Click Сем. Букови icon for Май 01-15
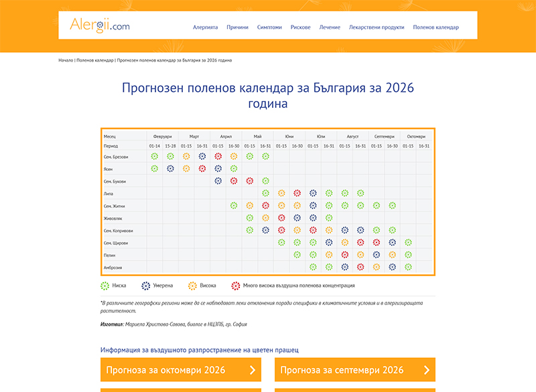Screen dimensions: 536x392 pos(249,181)
